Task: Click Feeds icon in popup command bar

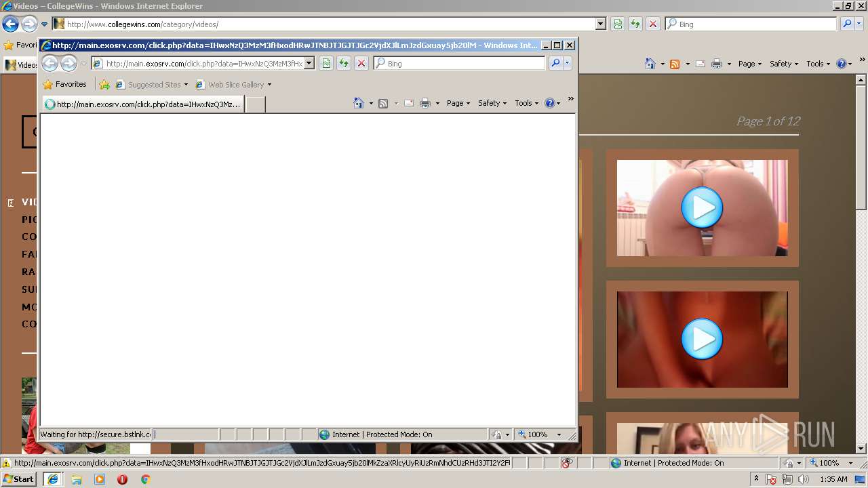Action: (383, 103)
